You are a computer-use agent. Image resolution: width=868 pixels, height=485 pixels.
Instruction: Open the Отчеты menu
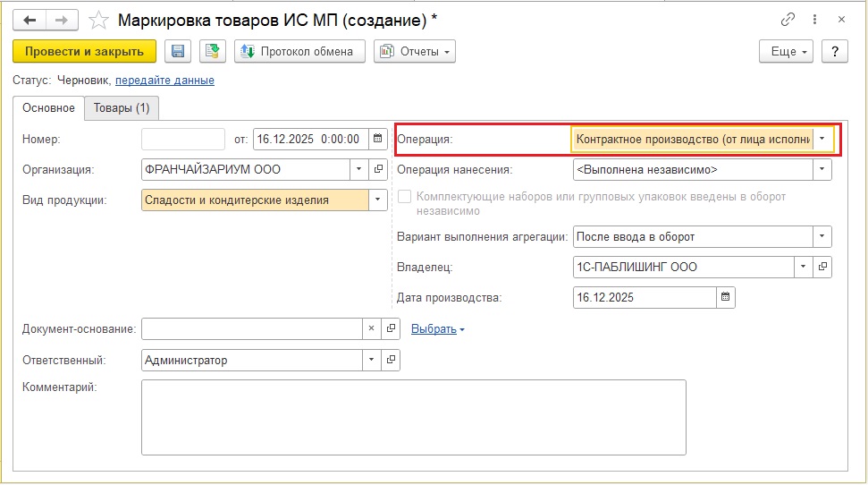point(415,51)
